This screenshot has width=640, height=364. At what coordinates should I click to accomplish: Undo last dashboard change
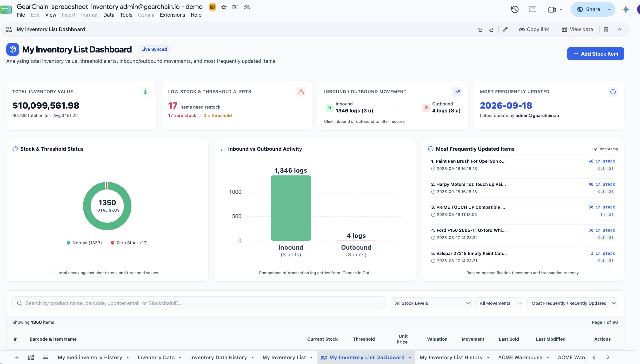tap(480, 30)
